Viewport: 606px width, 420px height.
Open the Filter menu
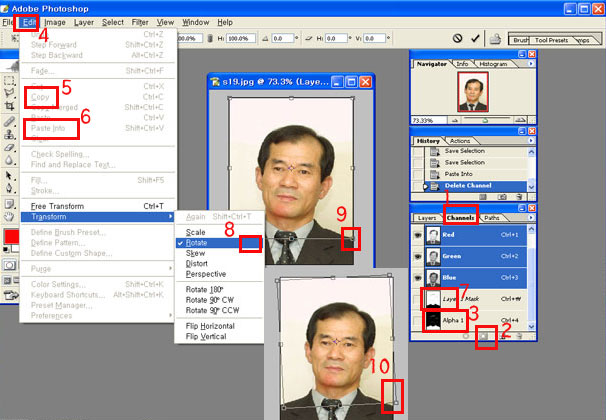(140, 22)
